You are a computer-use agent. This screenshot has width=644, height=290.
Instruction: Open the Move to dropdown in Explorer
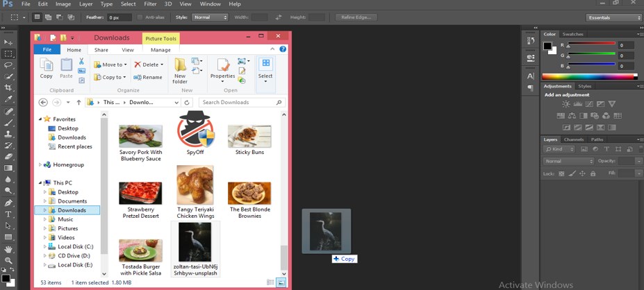110,65
